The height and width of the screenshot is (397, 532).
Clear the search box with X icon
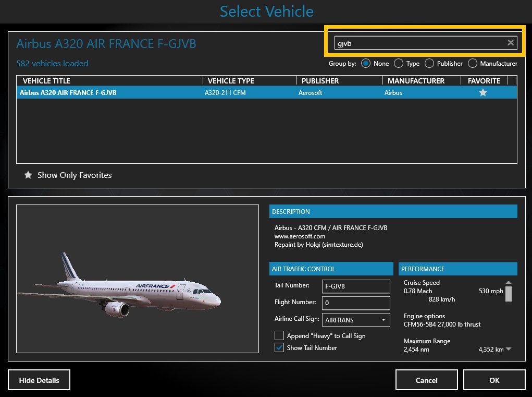[x=510, y=43]
